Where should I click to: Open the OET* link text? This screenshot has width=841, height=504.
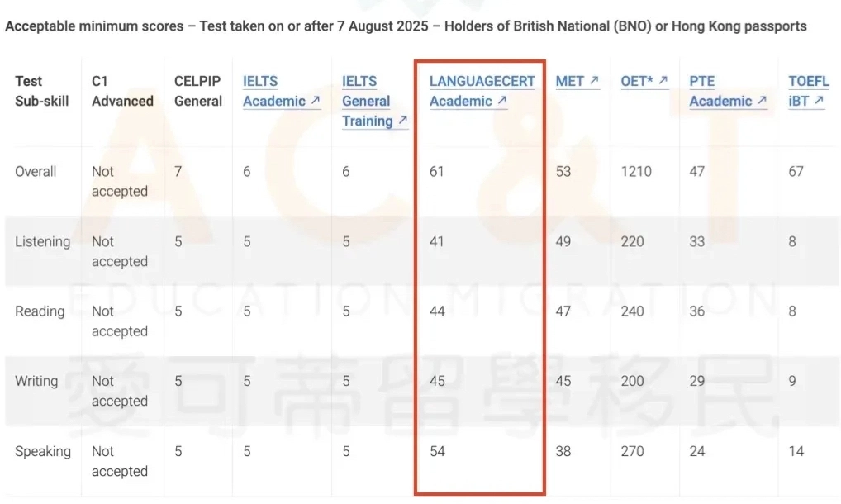pyautogui.click(x=638, y=81)
